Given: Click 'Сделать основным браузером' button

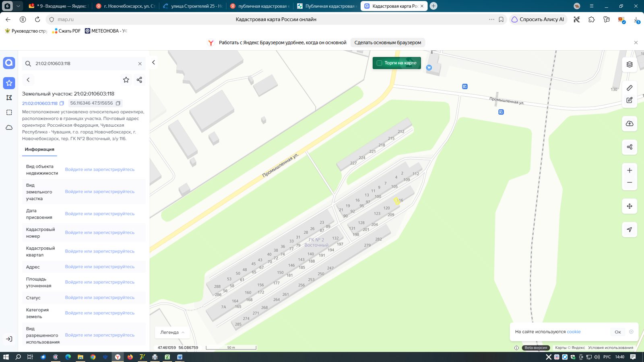Looking at the screenshot, I should [x=388, y=43].
